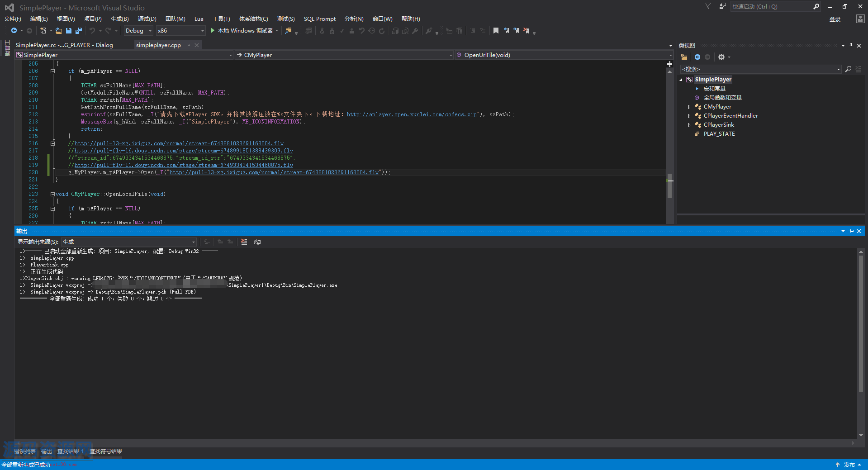The image size is (868, 470).
Task: Clear all output with the red X icon
Action: pyautogui.click(x=244, y=242)
